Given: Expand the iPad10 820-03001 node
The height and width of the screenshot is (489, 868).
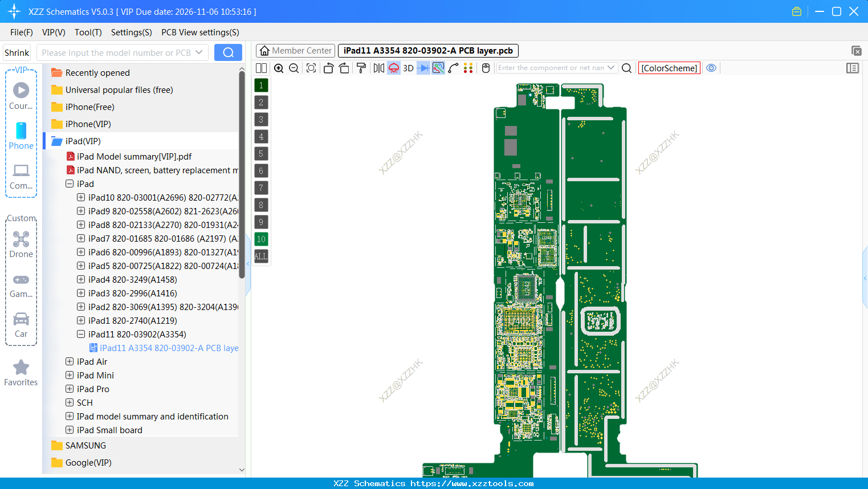Looking at the screenshot, I should (81, 198).
